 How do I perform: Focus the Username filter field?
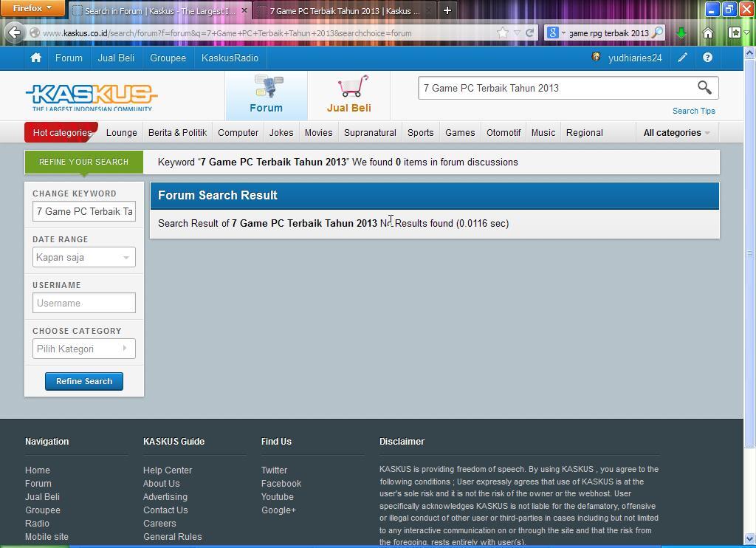[84, 303]
